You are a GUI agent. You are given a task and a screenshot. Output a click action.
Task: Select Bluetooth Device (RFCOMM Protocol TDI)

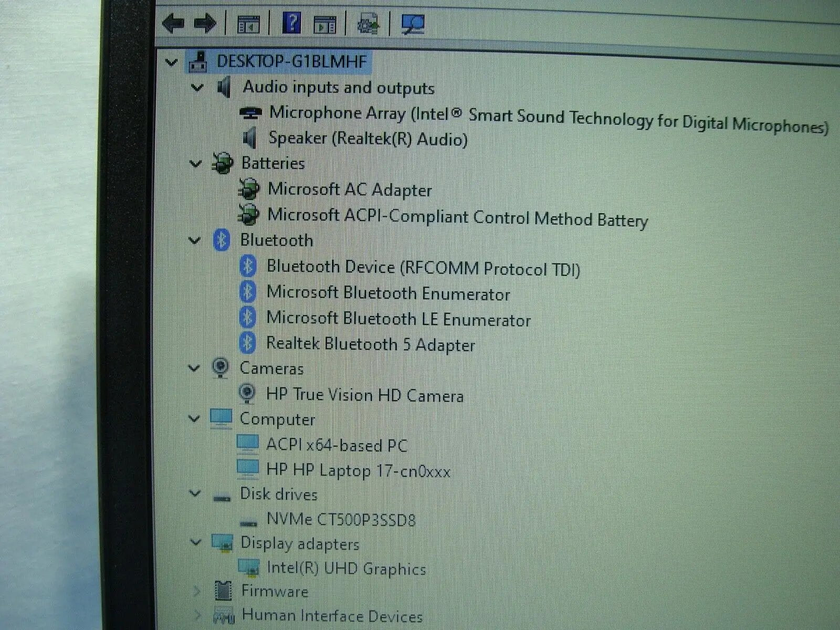pyautogui.click(x=423, y=268)
